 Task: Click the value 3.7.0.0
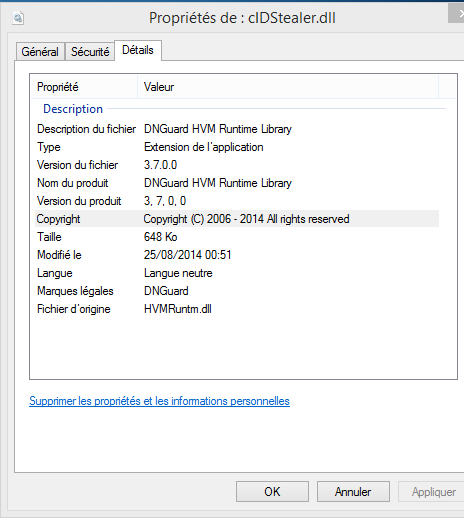160,165
